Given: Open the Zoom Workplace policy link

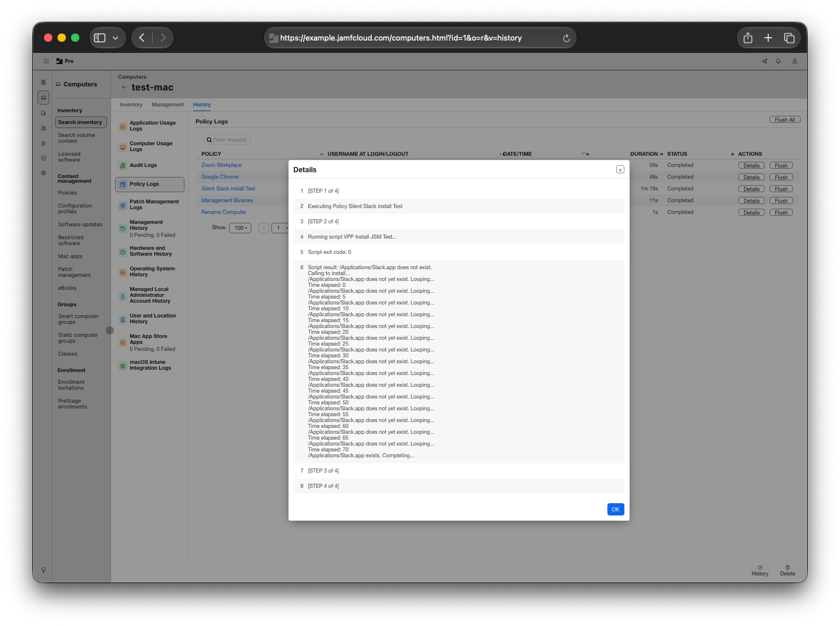Looking at the screenshot, I should tap(221, 165).
